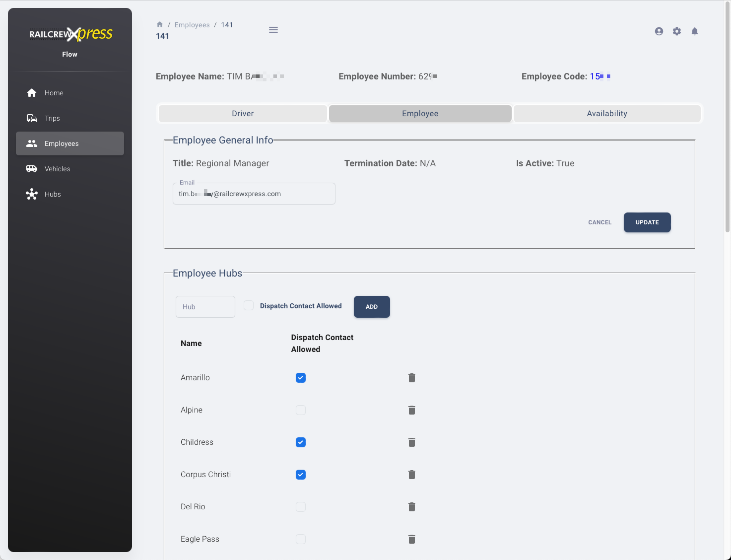Uncheck Dispatch Contact Allowed for Amarillo
731x560 pixels.
(x=300, y=378)
